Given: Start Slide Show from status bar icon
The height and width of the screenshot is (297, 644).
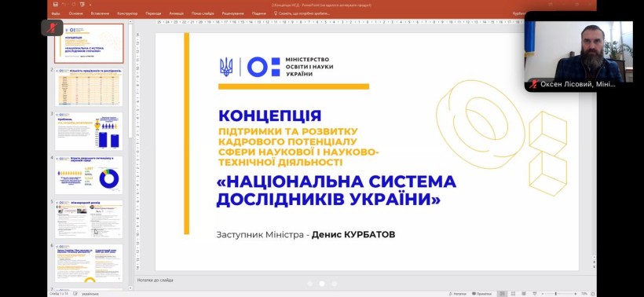Looking at the screenshot, I should [535, 294].
